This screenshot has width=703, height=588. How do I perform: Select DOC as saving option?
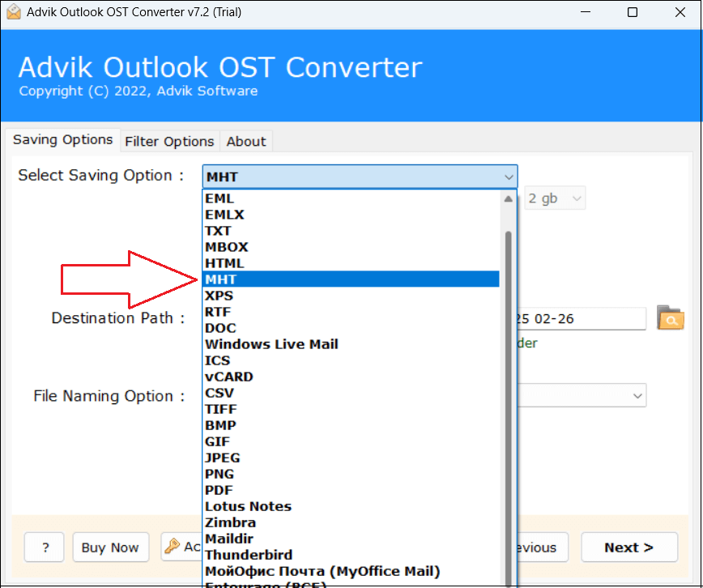tap(351, 328)
